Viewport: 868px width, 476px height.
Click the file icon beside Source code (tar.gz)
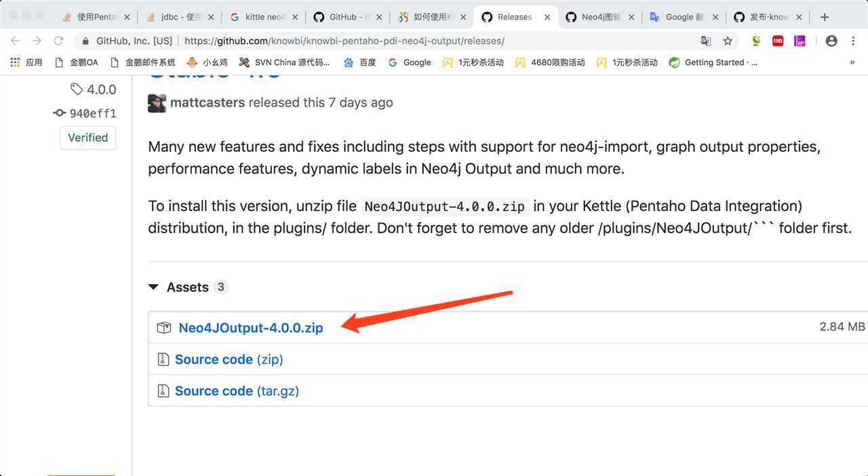pyautogui.click(x=163, y=391)
